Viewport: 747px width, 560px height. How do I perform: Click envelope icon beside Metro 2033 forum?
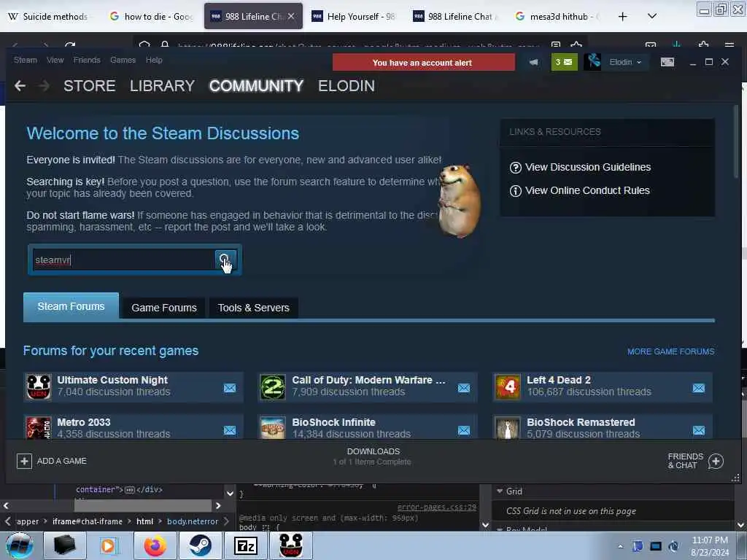pyautogui.click(x=230, y=430)
